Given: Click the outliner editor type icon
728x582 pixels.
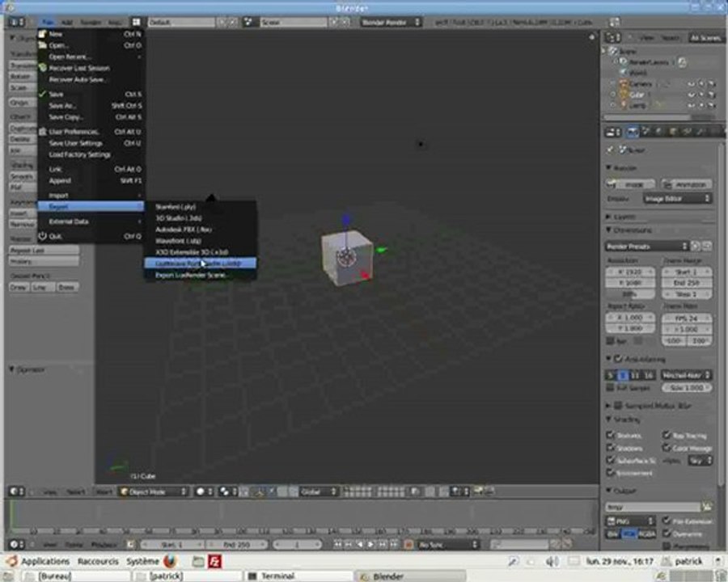Looking at the screenshot, I should pos(613,38).
